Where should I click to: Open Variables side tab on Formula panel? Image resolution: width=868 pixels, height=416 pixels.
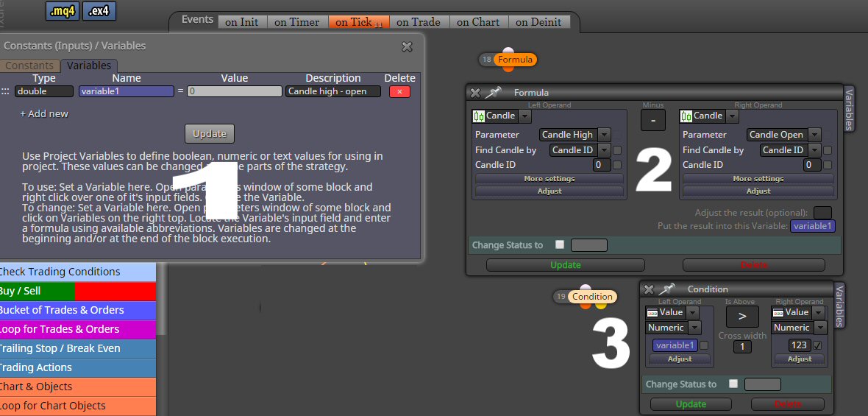tap(849, 109)
